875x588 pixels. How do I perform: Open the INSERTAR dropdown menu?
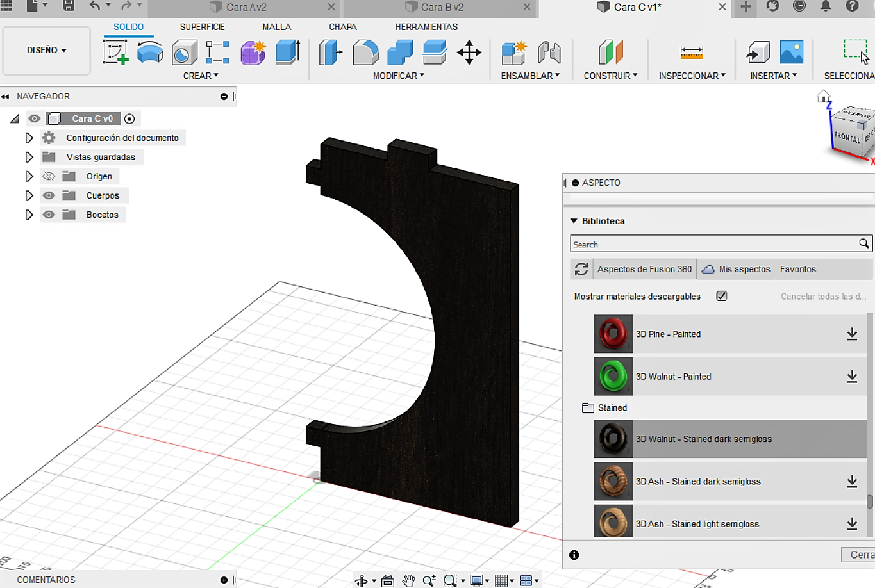774,76
